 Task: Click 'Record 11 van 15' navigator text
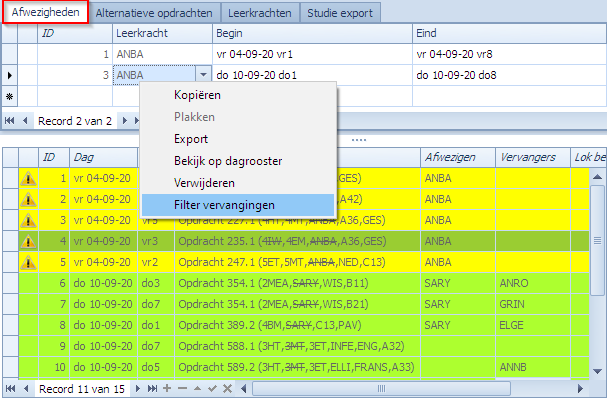pos(82,389)
